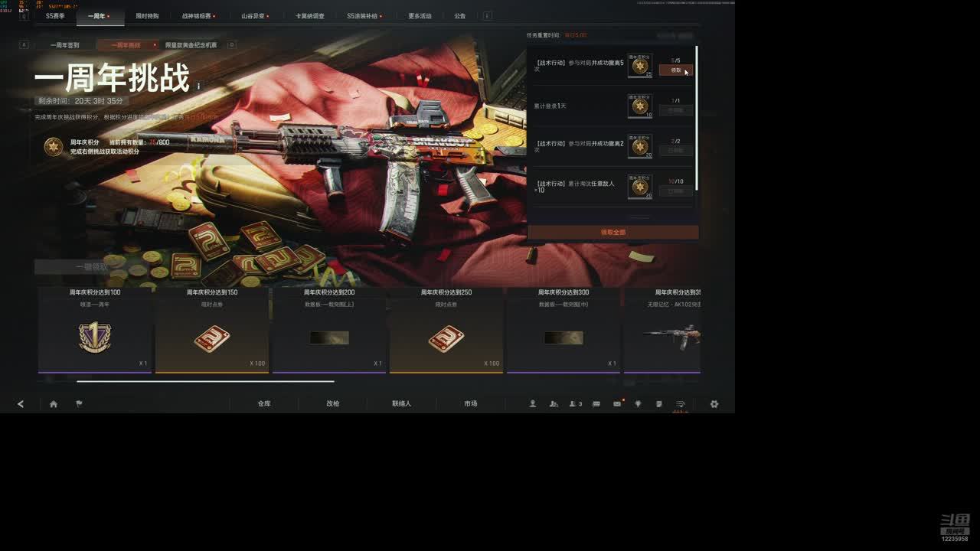This screenshot has width=980, height=551.
Task: Switch to the S5赛季 tab
Action: [x=55, y=16]
